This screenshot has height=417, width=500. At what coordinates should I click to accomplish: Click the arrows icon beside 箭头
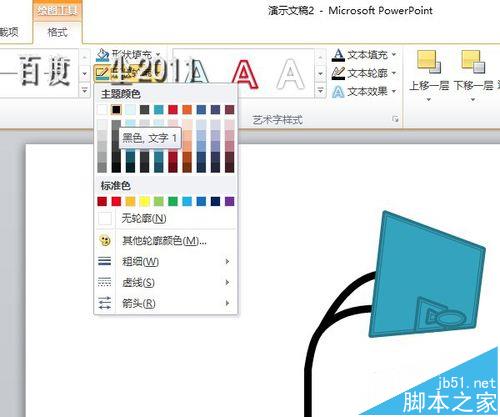click(105, 303)
